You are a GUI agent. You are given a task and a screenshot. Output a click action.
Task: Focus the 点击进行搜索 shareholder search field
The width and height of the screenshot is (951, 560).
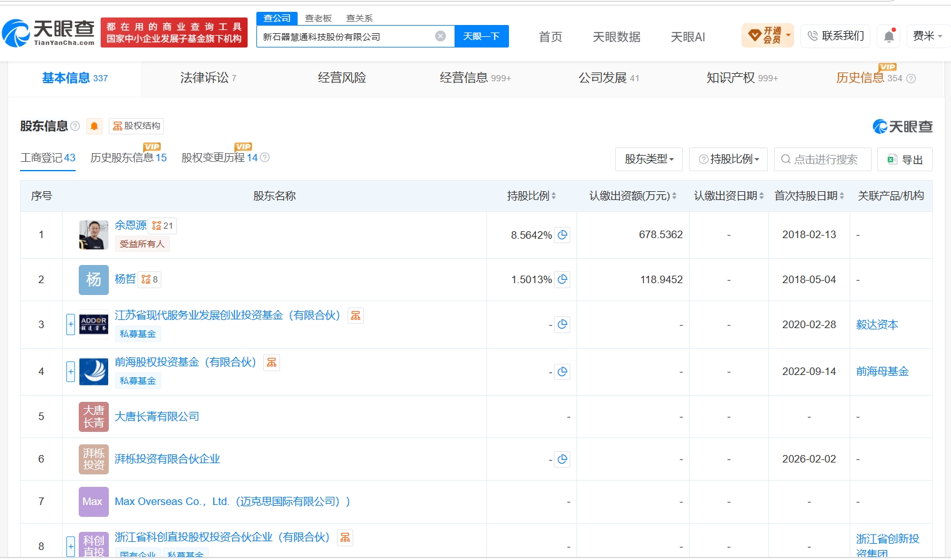point(822,159)
